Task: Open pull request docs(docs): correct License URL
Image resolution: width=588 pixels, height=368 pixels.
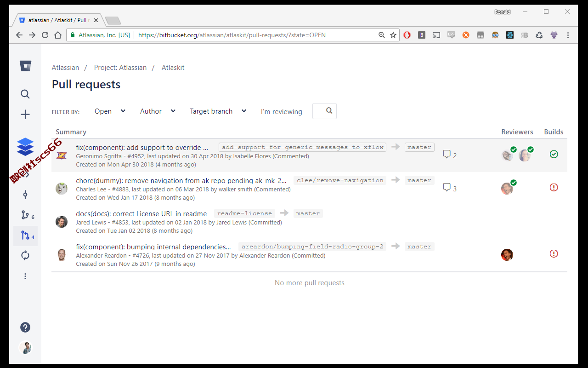Action: (x=141, y=214)
